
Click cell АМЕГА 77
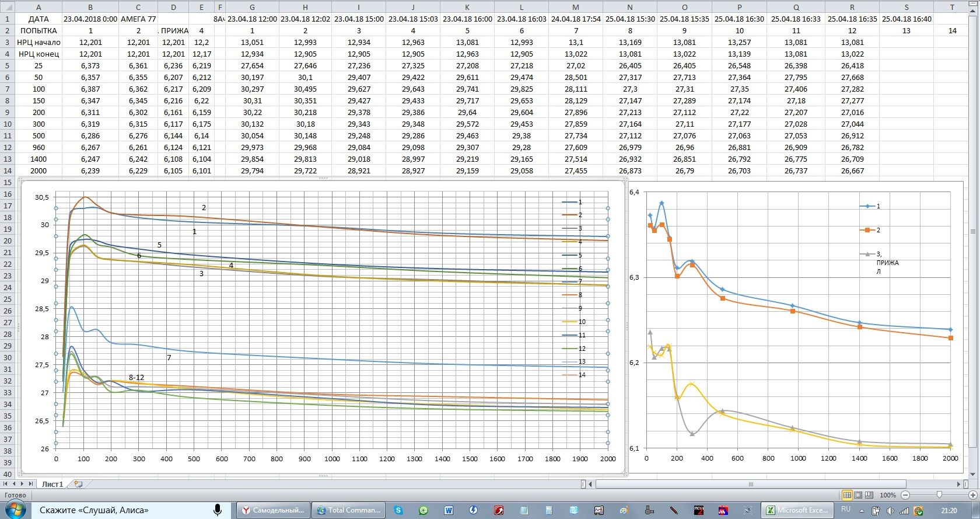(138, 19)
